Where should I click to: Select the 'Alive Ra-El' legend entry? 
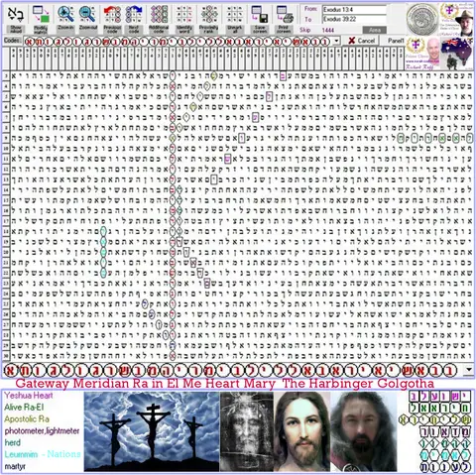click(24, 408)
